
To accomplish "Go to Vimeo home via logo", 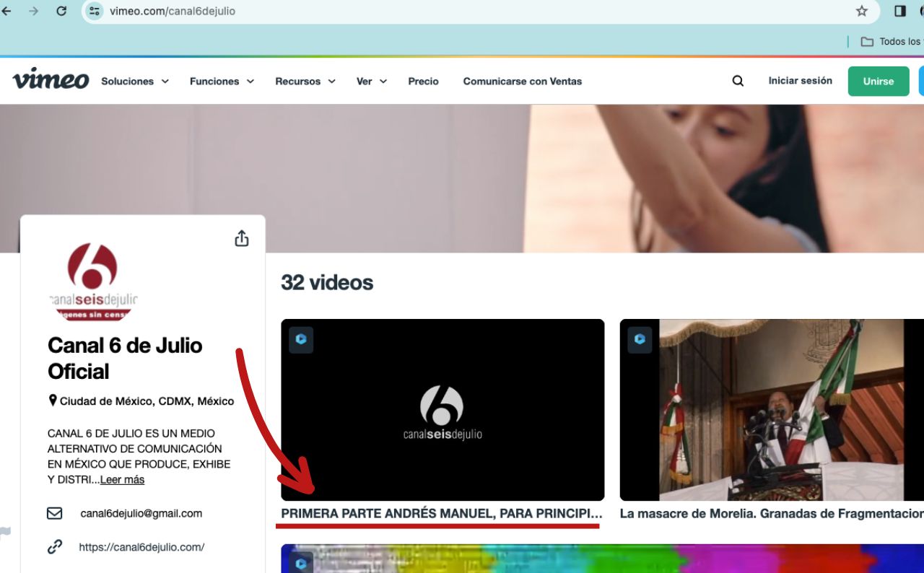I will tap(51, 79).
